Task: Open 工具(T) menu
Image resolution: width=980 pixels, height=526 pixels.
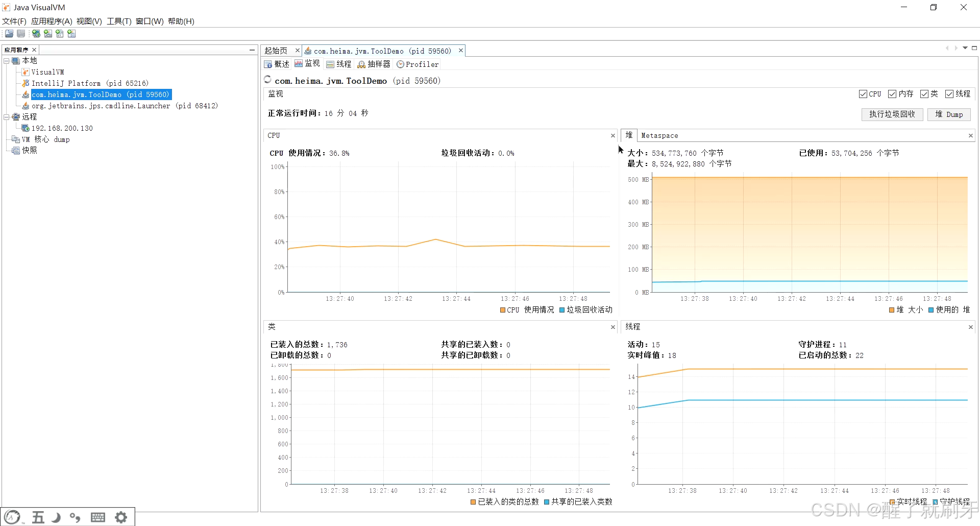Action: click(x=119, y=21)
